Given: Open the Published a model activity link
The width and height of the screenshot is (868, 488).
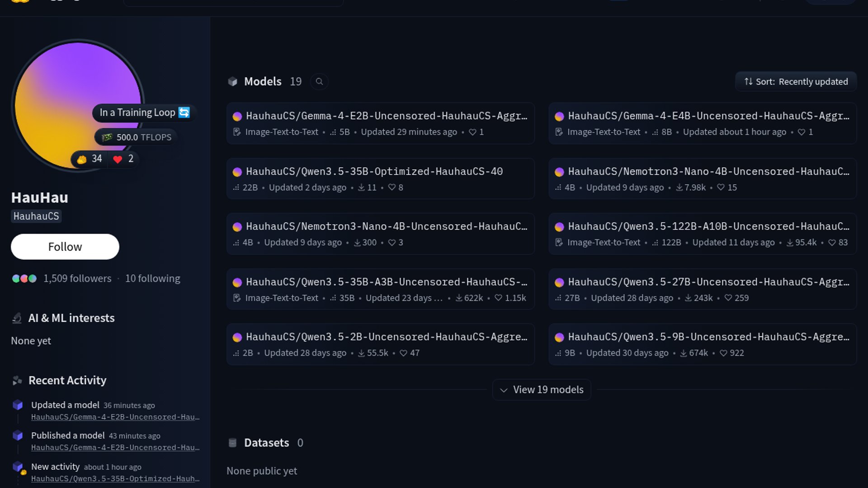Looking at the screenshot, I should pos(115,447).
